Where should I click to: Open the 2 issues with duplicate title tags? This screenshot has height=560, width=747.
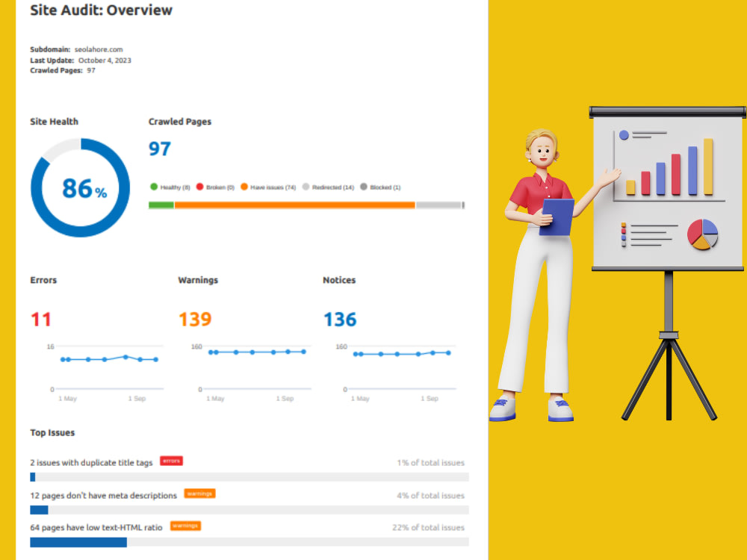click(x=91, y=462)
